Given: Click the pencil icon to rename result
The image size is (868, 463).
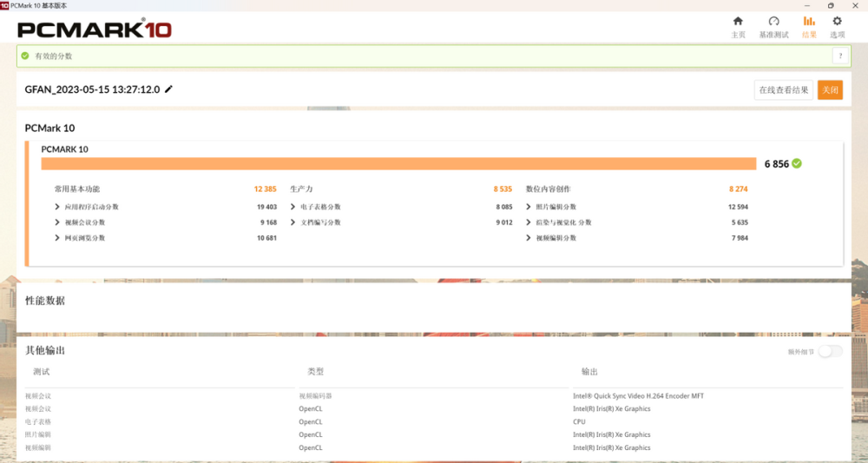Looking at the screenshot, I should pyautogui.click(x=168, y=89).
